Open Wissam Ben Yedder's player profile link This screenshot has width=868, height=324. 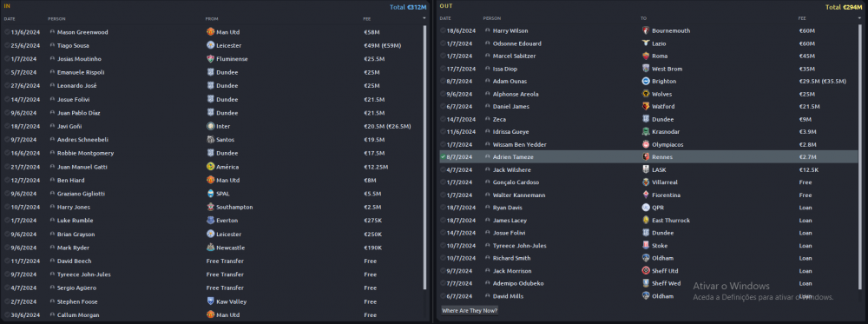pyautogui.click(x=519, y=144)
